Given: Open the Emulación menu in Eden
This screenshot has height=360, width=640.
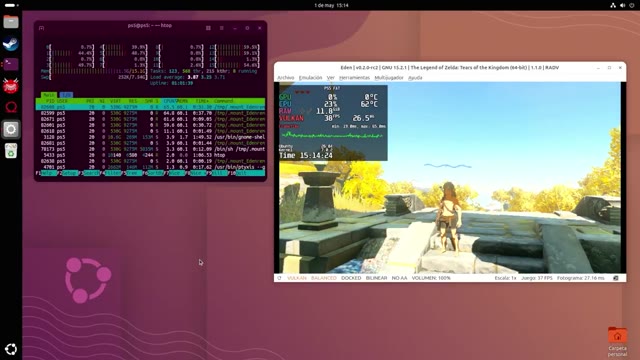Looking at the screenshot, I should point(311,78).
